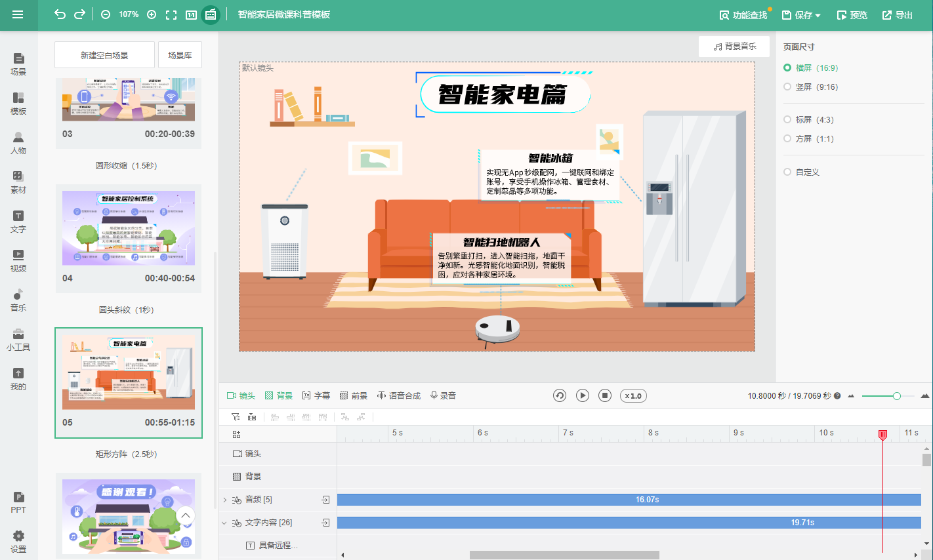Select 横屏 (16:9) page size
The width and height of the screenshot is (933, 560).
[x=810, y=68]
